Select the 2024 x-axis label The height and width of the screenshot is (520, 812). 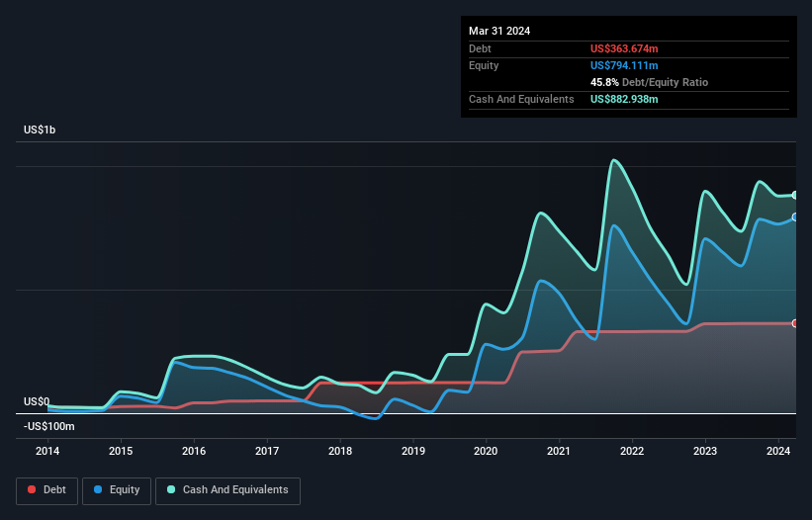coord(778,451)
